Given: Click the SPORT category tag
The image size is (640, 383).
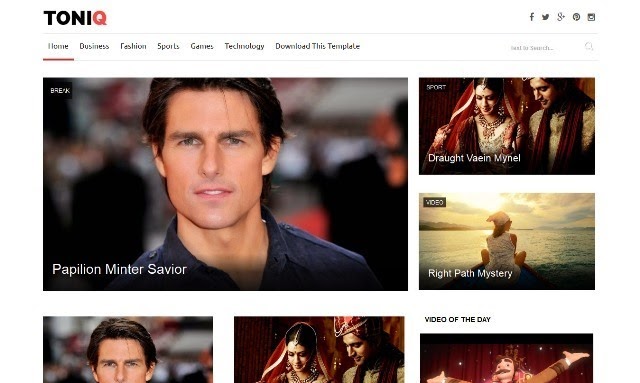Looking at the screenshot, I should click(x=436, y=87).
